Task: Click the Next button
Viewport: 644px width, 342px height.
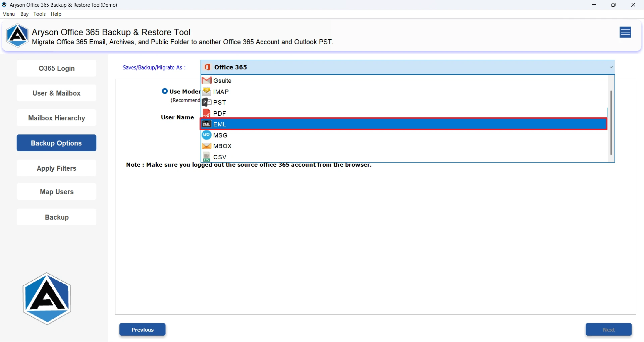Action: coord(609,330)
